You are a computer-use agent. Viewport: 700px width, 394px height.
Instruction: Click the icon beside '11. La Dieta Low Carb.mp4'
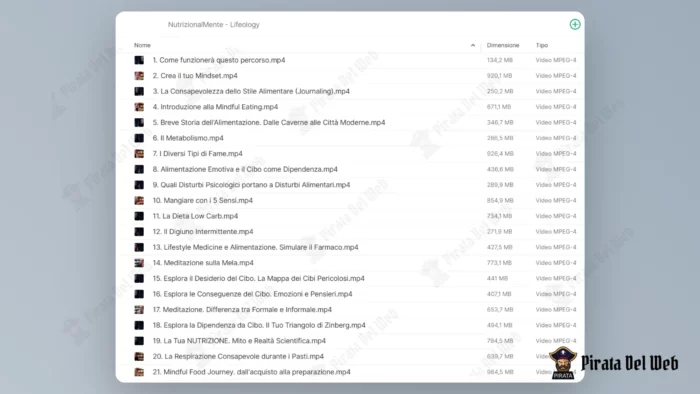click(139, 216)
